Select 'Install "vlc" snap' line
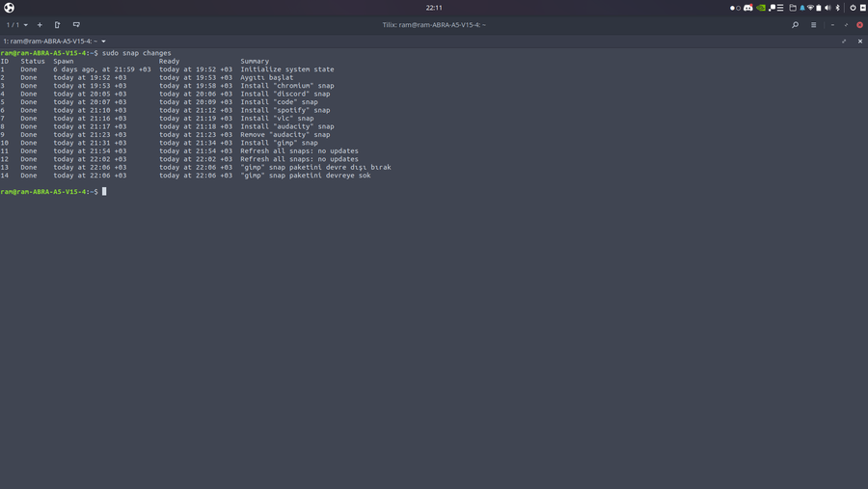Screen dimensions: 868x489 [277, 119]
